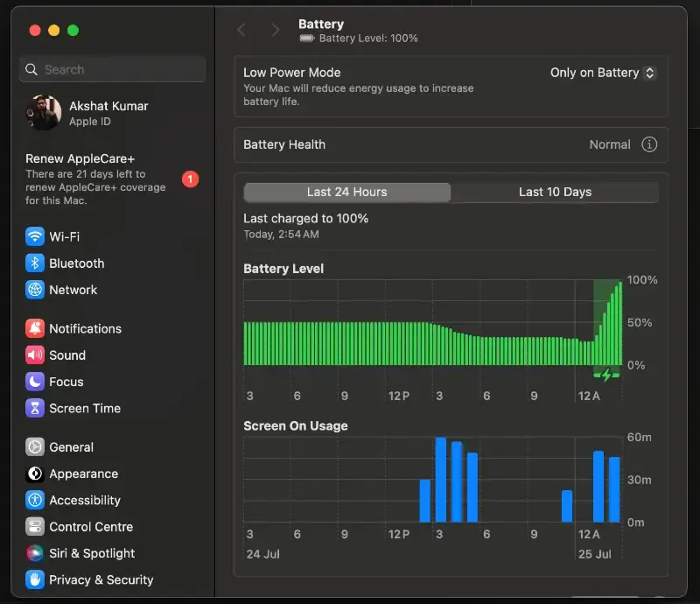Viewport: 700px width, 604px height.
Task: Select the Sound speaker icon
Action: pos(35,355)
